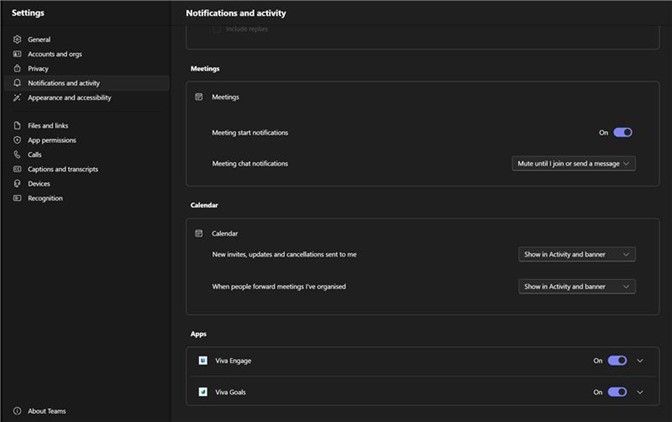Click the Viva Goals app icon
Screen dimensions: 672x422
pos(202,392)
